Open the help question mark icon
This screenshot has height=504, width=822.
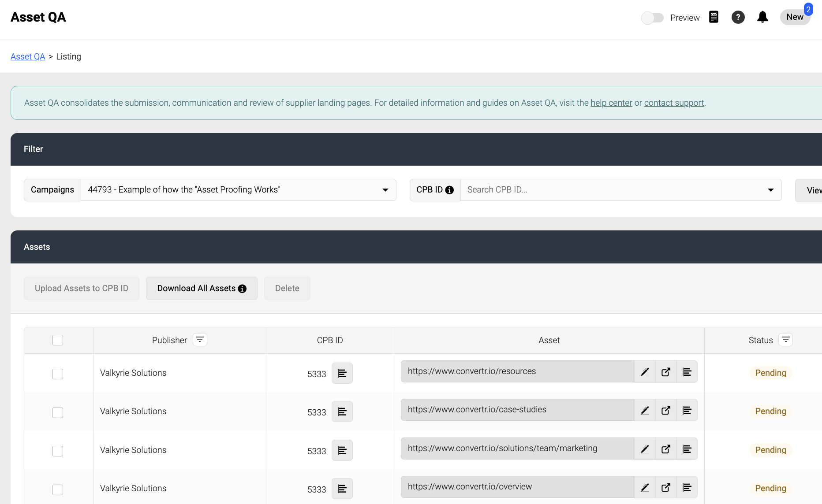coord(738,17)
